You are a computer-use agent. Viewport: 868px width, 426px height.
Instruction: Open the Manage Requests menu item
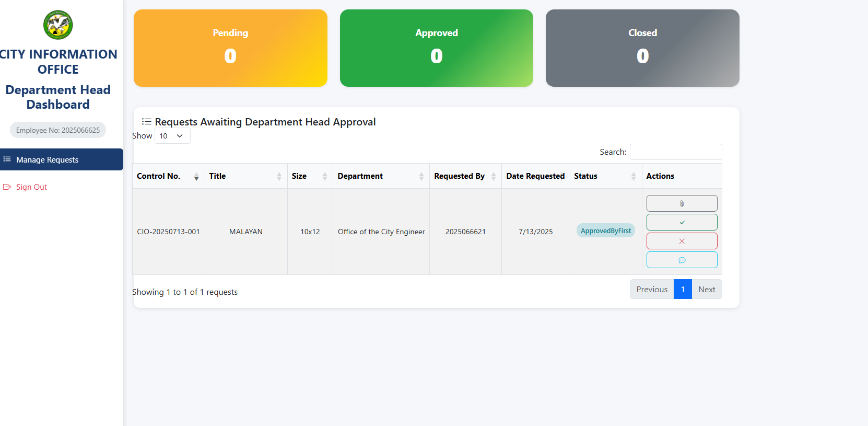(x=62, y=159)
